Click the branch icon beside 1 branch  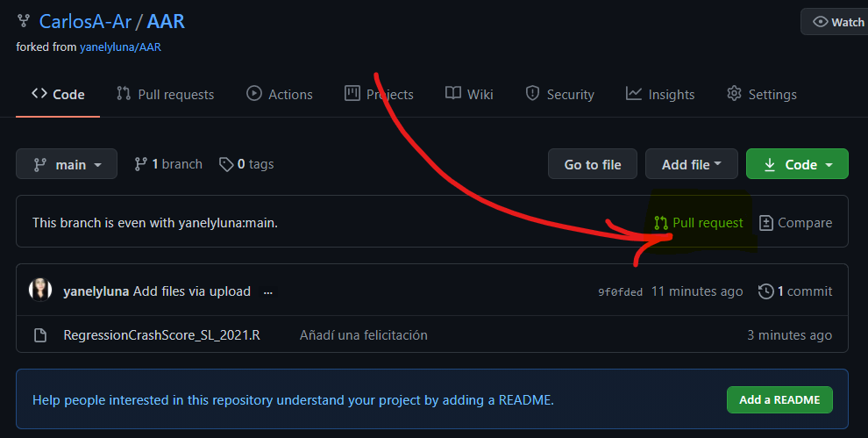point(140,164)
